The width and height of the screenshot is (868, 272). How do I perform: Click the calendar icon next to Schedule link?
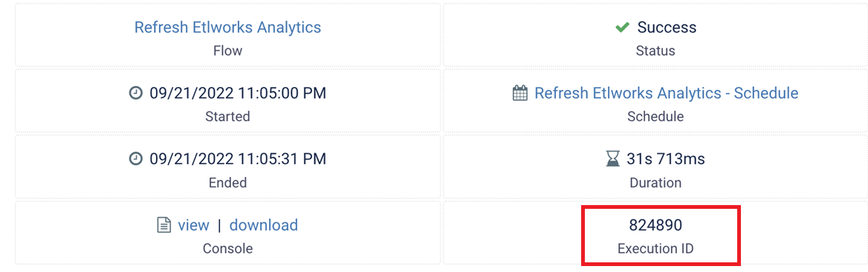pos(519,93)
